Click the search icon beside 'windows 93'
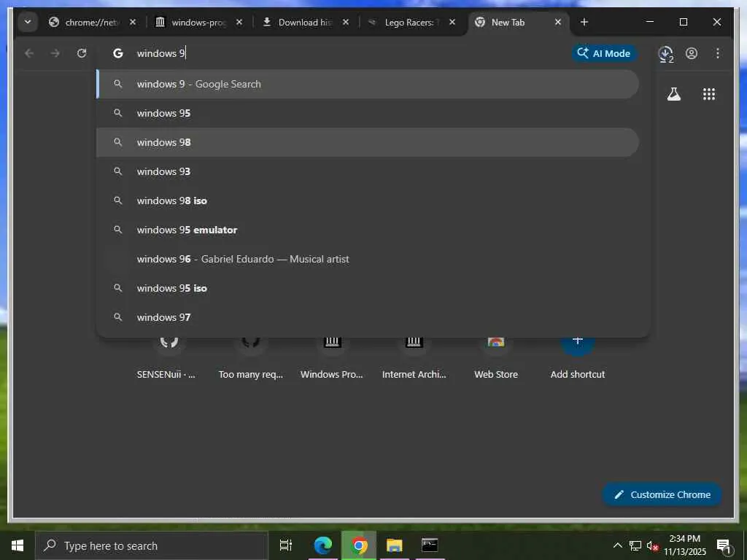747x560 pixels. tap(117, 171)
